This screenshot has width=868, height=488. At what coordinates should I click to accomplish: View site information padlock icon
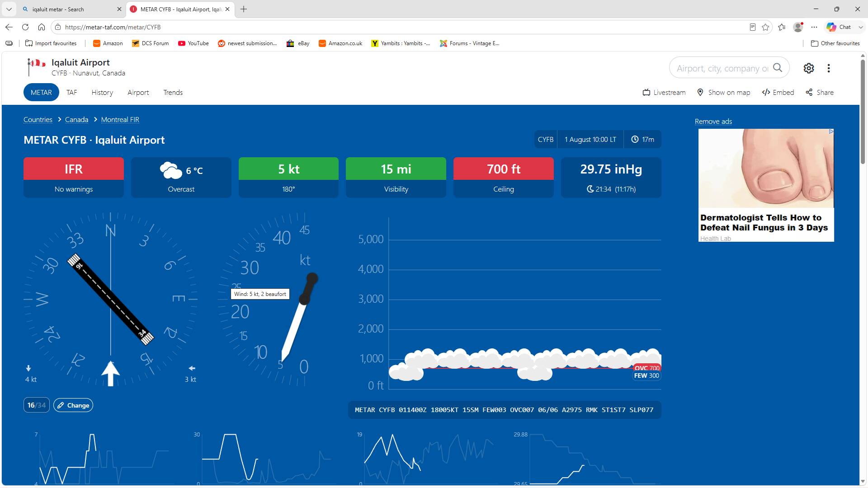58,27
